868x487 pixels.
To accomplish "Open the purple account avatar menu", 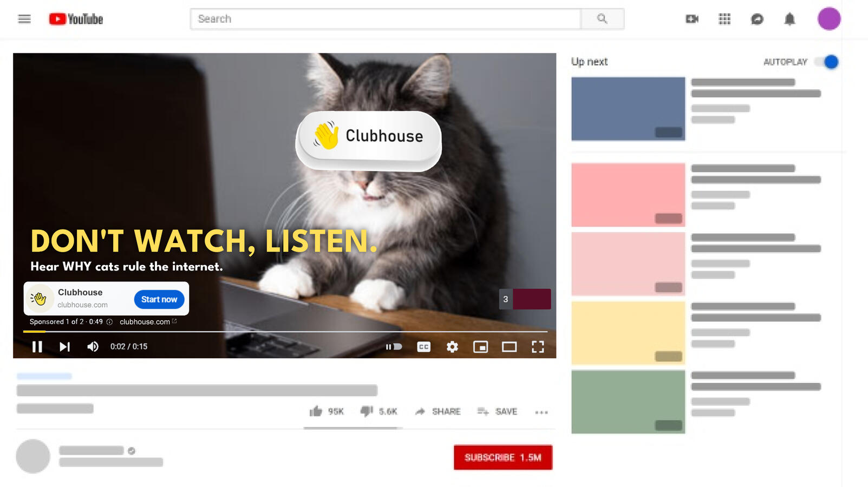I will point(828,19).
